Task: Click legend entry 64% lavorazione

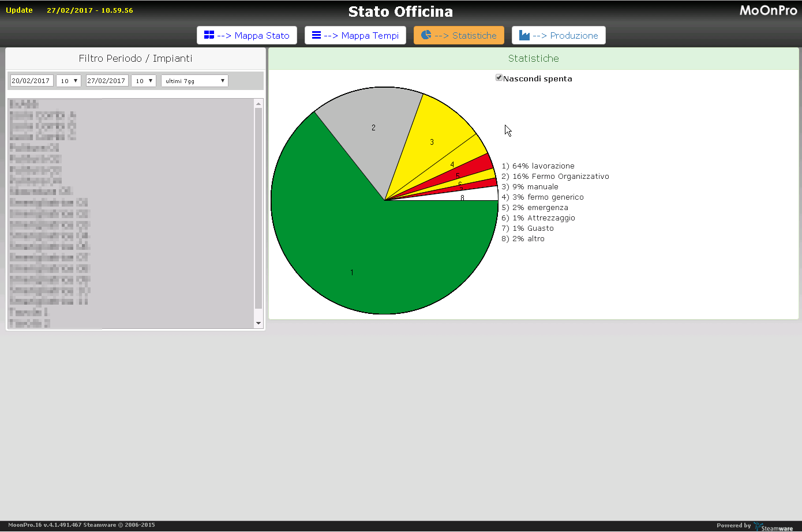Action: pos(538,166)
